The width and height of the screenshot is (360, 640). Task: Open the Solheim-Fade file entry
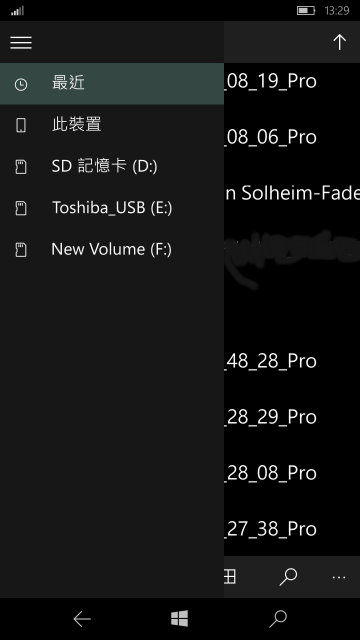click(x=292, y=193)
